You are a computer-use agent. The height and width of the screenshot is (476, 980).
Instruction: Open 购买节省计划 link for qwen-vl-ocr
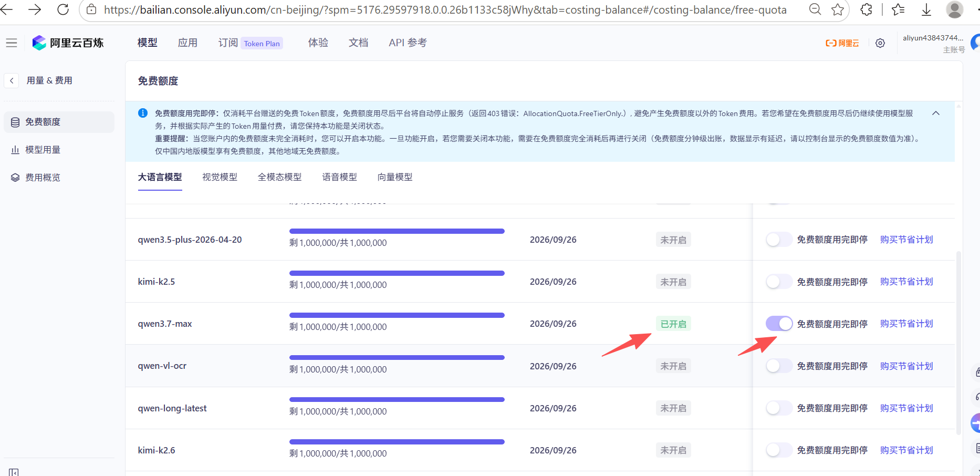point(906,366)
